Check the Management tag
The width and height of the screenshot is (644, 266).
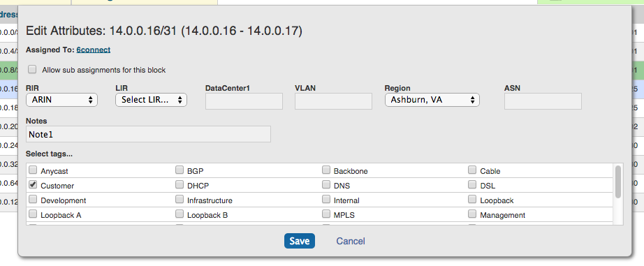[472, 214]
